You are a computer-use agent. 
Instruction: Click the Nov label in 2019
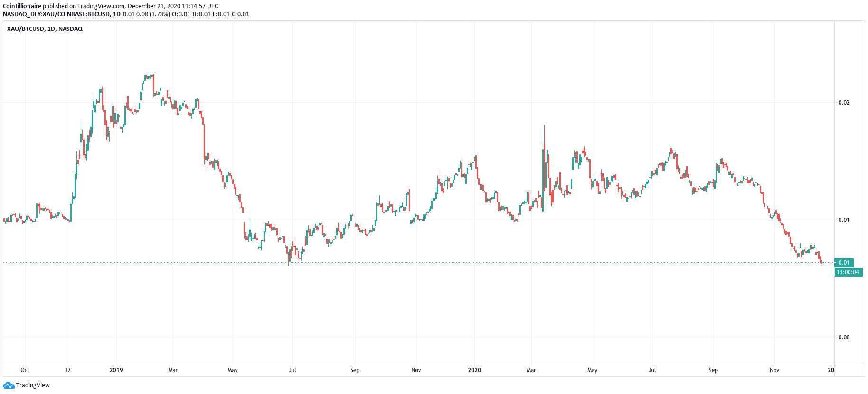[416, 370]
